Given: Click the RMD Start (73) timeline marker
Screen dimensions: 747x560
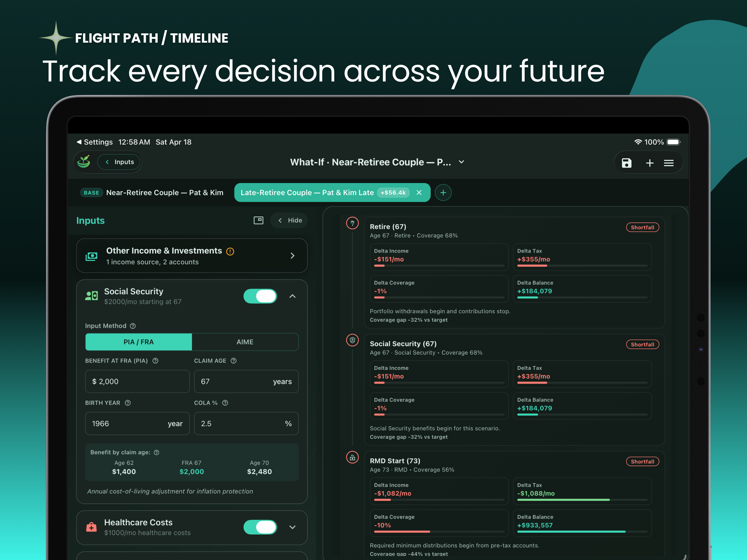Looking at the screenshot, I should coord(352,457).
